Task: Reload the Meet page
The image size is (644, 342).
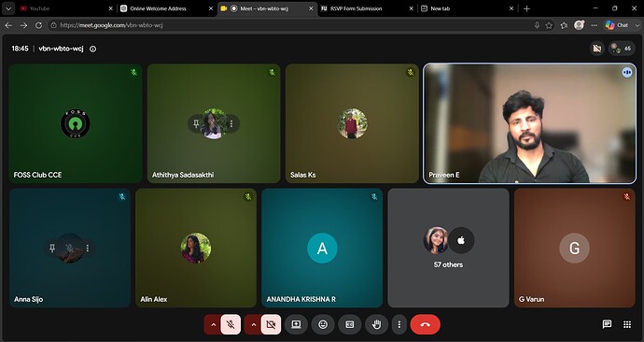Action: tap(38, 25)
